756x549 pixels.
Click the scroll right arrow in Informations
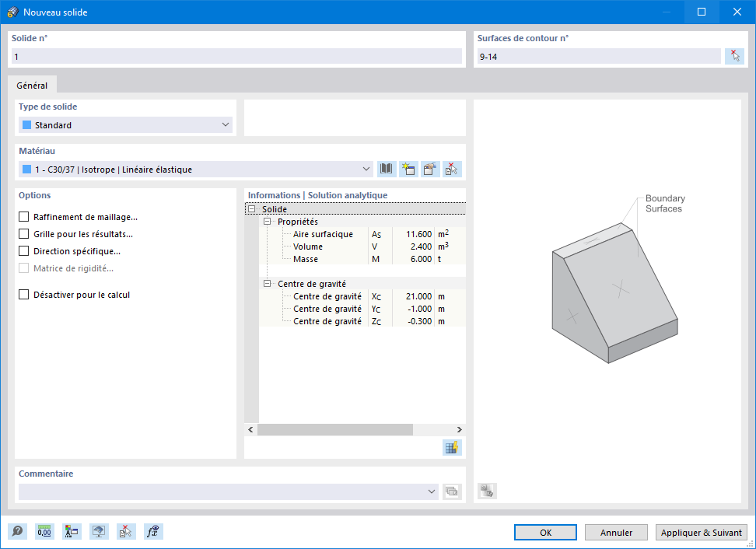[x=460, y=429]
